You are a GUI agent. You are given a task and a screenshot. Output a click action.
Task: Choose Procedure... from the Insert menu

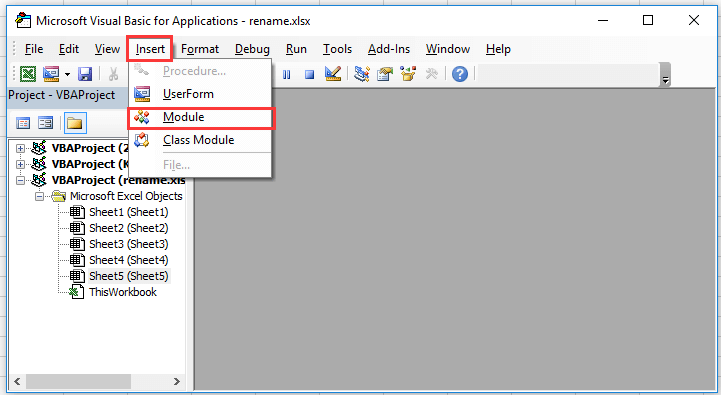coord(200,71)
